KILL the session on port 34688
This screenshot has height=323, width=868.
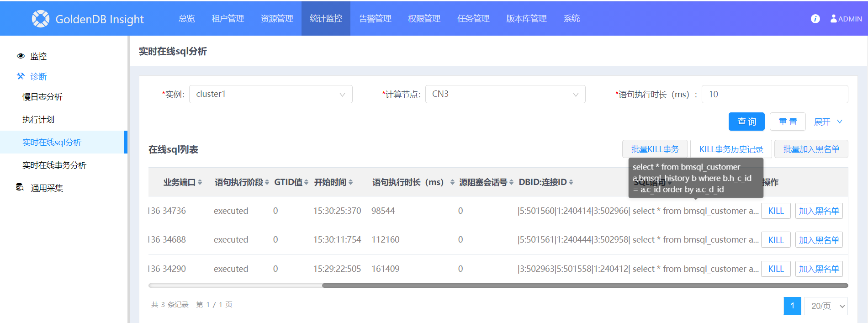click(776, 240)
